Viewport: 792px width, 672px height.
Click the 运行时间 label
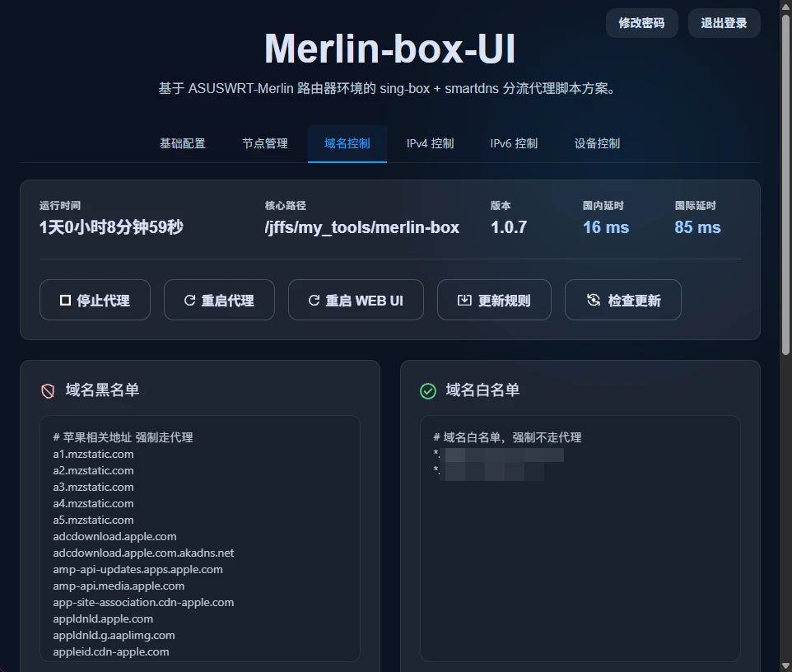point(60,206)
